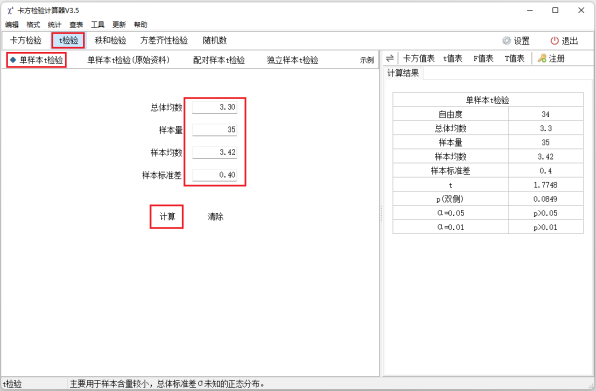Open the t值表 lookup table
Image resolution: width=596 pixels, height=391 pixels.
[453, 58]
